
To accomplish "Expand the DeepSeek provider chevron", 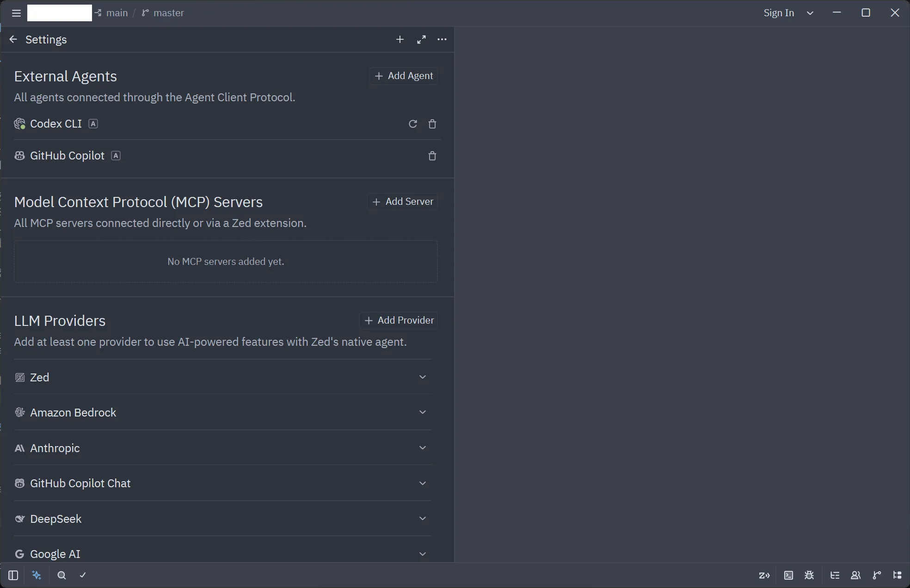I will (423, 519).
